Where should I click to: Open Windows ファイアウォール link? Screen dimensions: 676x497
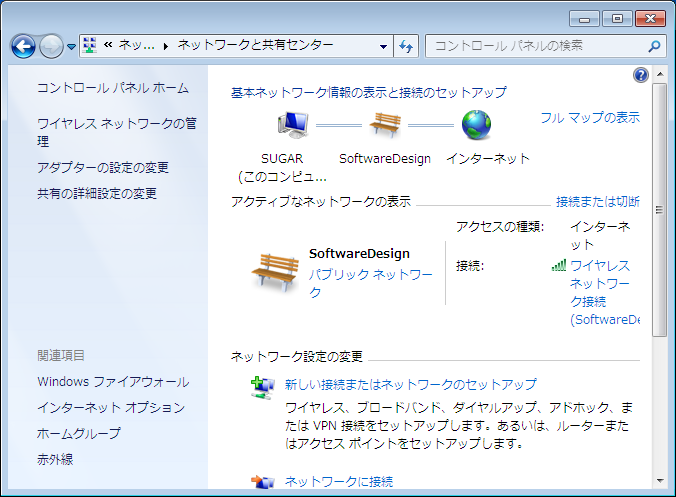click(x=113, y=381)
